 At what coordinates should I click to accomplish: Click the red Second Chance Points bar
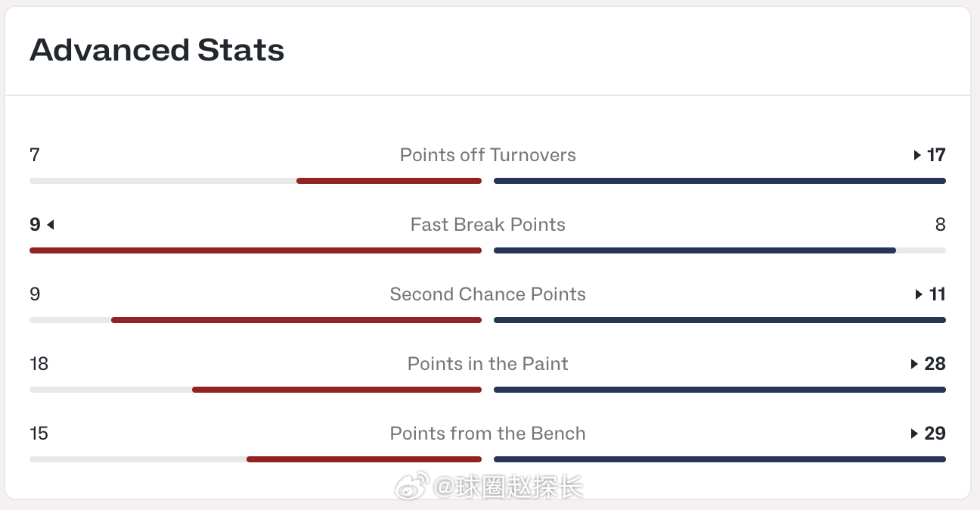tap(296, 320)
